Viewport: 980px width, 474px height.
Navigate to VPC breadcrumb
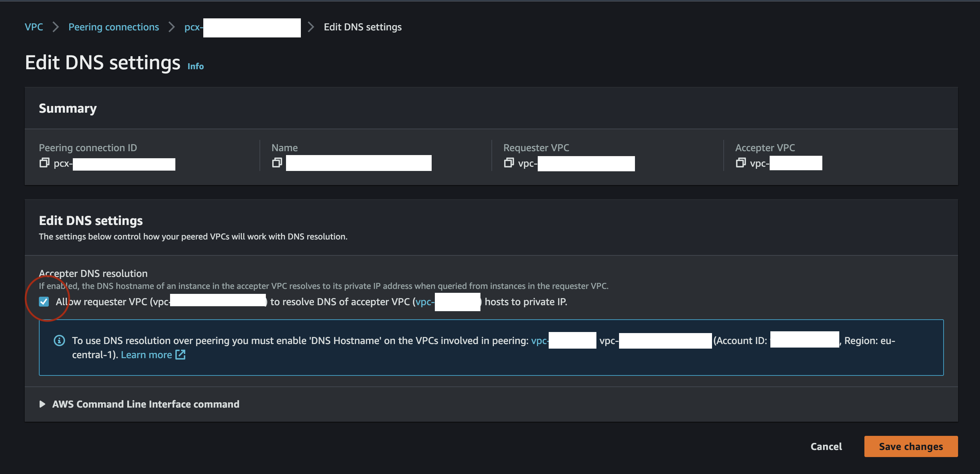(34, 26)
